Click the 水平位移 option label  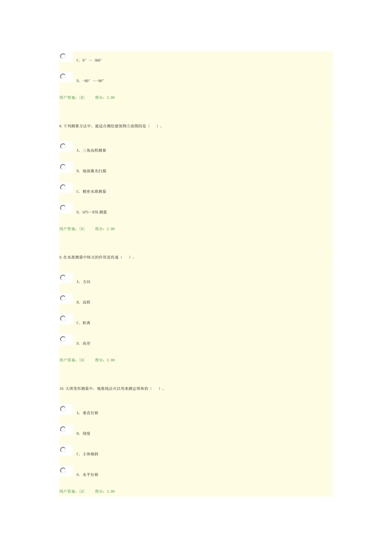pos(90,475)
